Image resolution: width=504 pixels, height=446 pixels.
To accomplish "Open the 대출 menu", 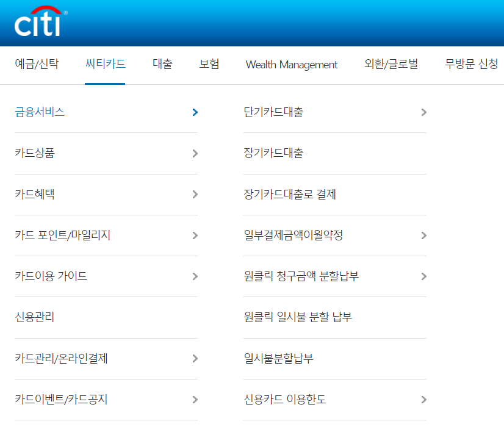I will pos(162,64).
